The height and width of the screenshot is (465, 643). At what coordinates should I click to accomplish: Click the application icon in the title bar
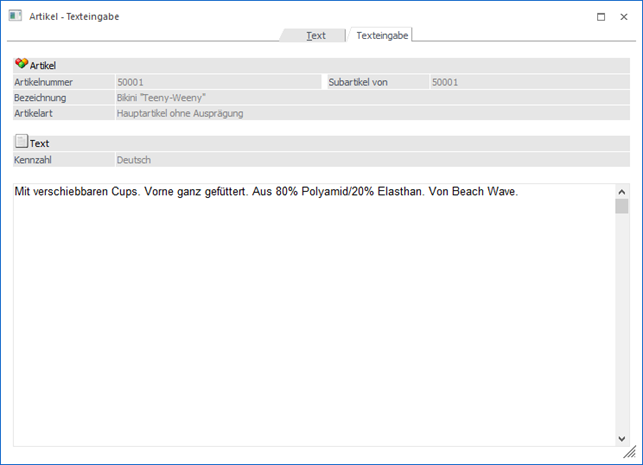click(x=15, y=16)
